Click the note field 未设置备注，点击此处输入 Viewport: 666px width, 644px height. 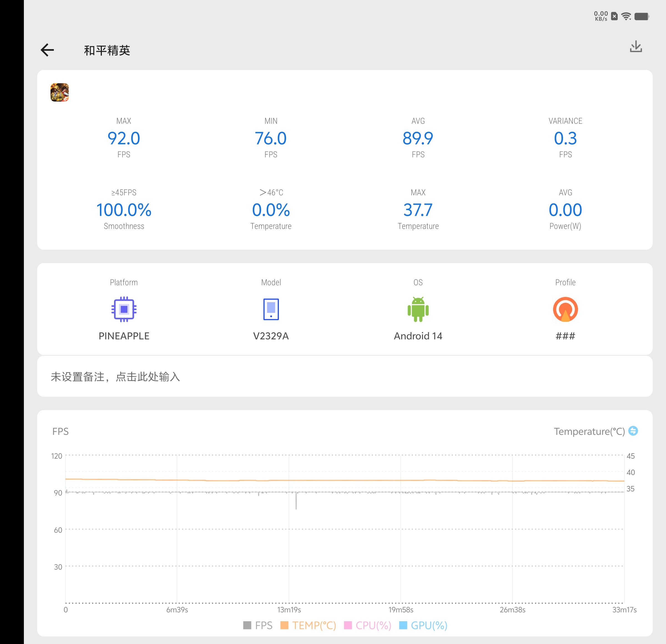click(345, 377)
